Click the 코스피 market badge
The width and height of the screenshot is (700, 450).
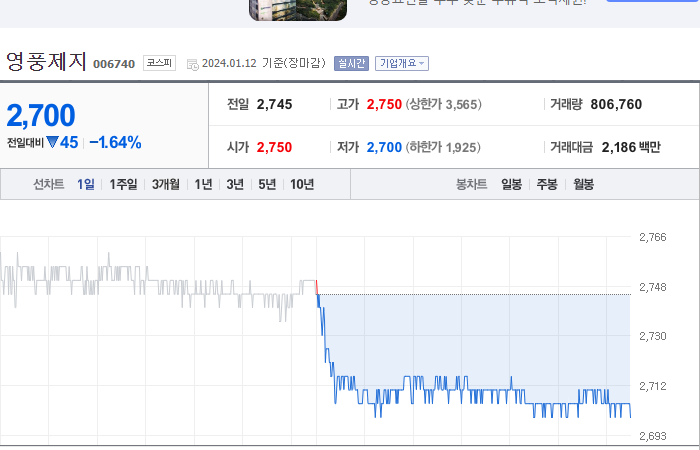click(x=159, y=63)
